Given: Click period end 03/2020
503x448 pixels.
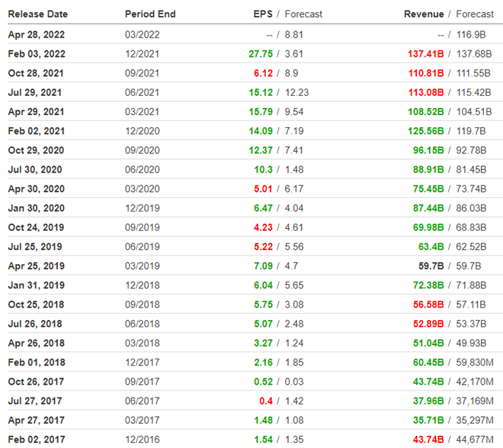Looking at the screenshot, I should tap(142, 189).
